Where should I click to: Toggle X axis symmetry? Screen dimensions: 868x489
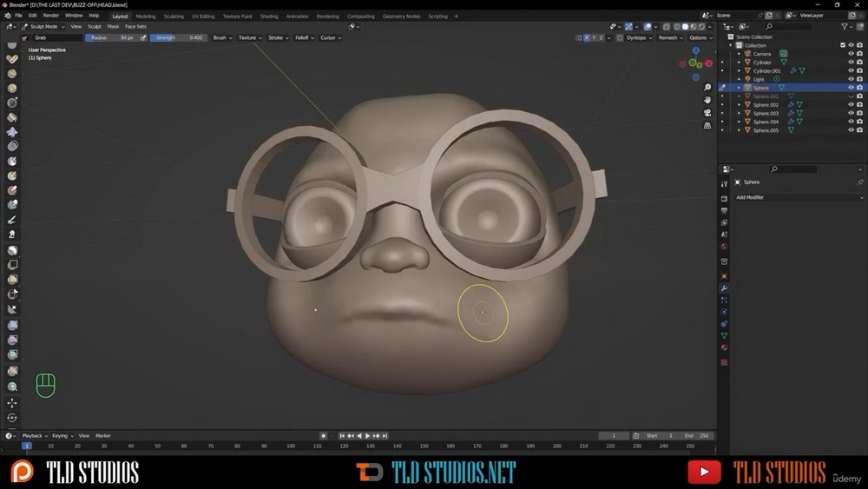[x=586, y=37]
